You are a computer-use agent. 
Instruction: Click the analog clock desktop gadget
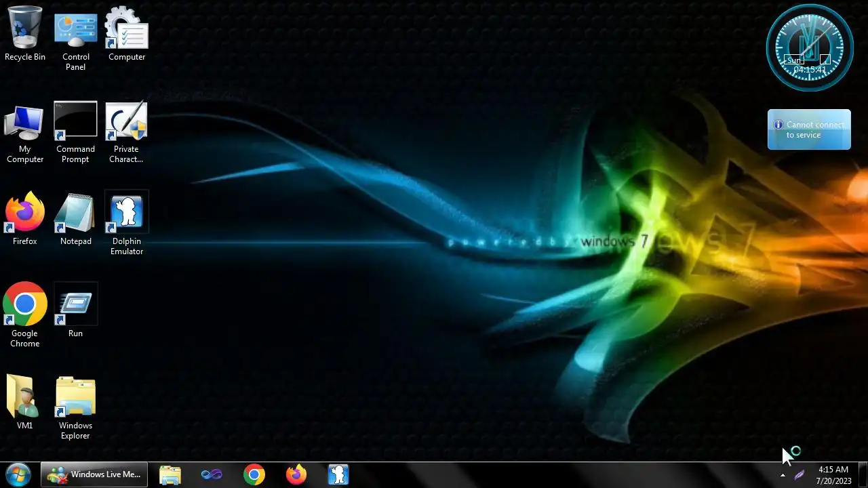coord(809,47)
